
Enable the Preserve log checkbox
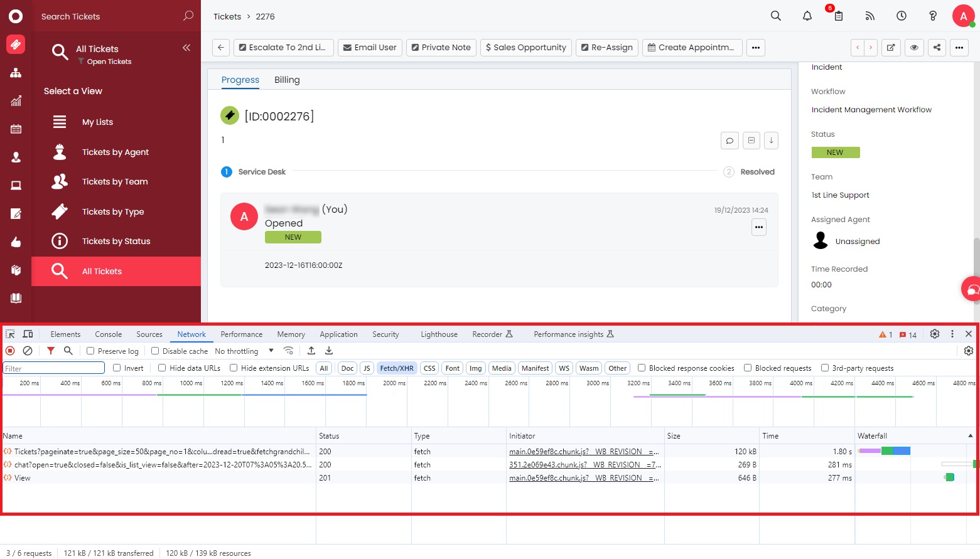tap(90, 351)
